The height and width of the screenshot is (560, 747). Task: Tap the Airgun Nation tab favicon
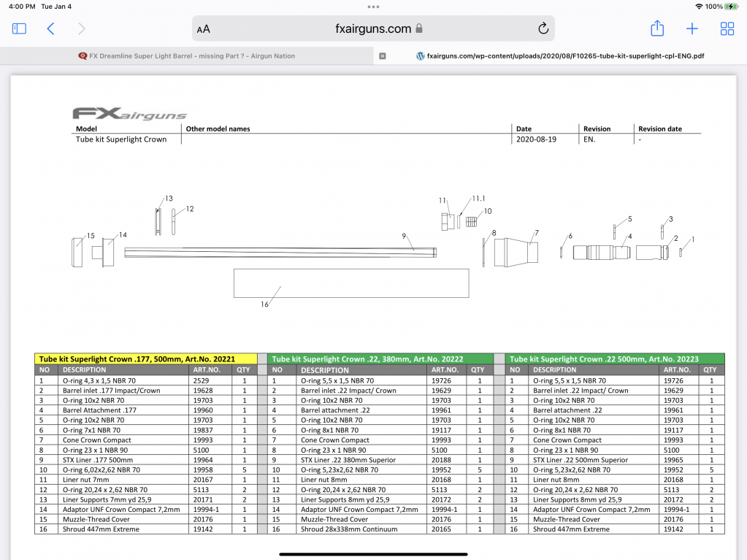pos(83,55)
